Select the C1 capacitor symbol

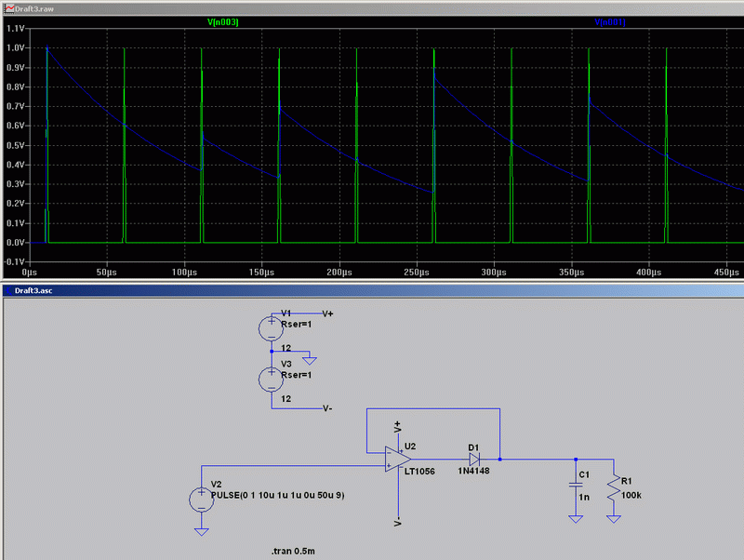click(x=576, y=485)
